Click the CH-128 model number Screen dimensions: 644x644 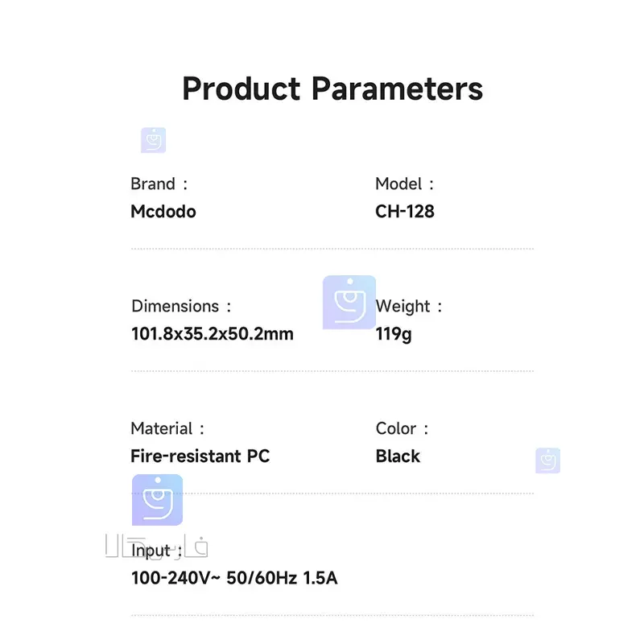(405, 212)
